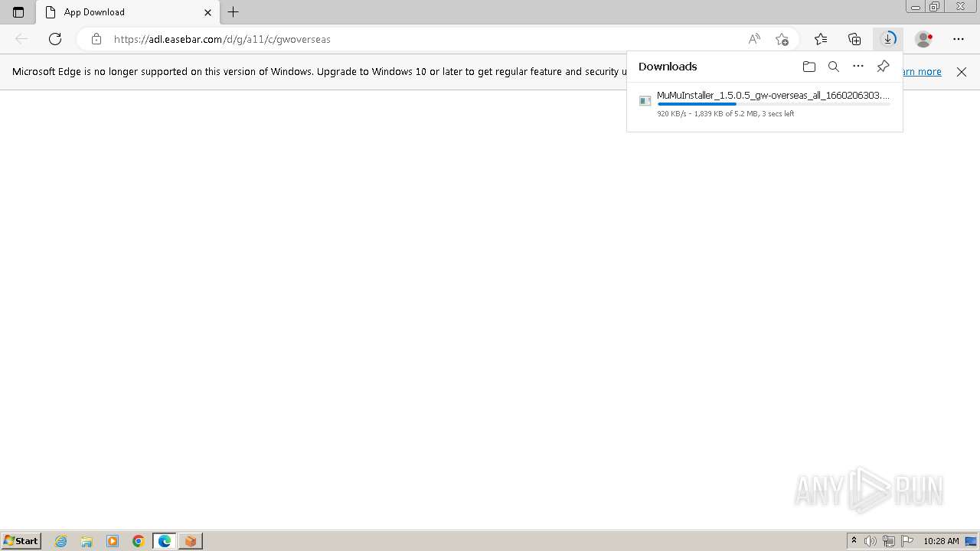Image resolution: width=980 pixels, height=551 pixels.
Task: Open the network tray icon
Action: click(888, 541)
